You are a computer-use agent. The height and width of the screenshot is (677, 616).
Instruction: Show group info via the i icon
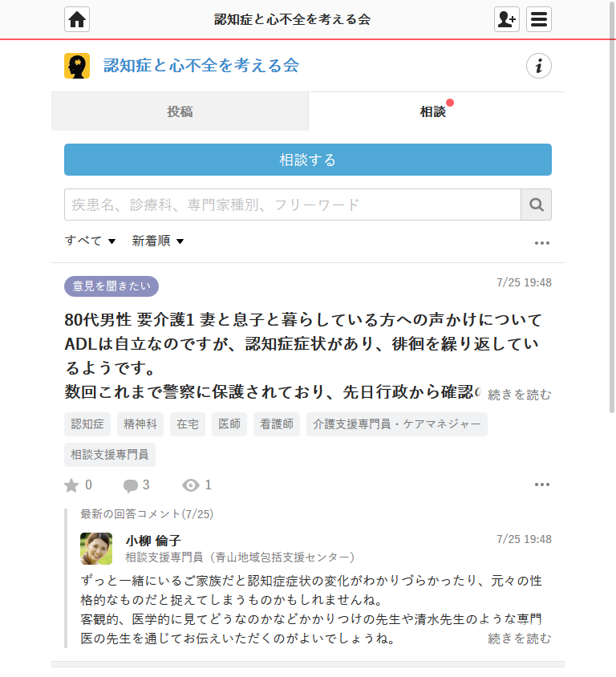pyautogui.click(x=539, y=66)
